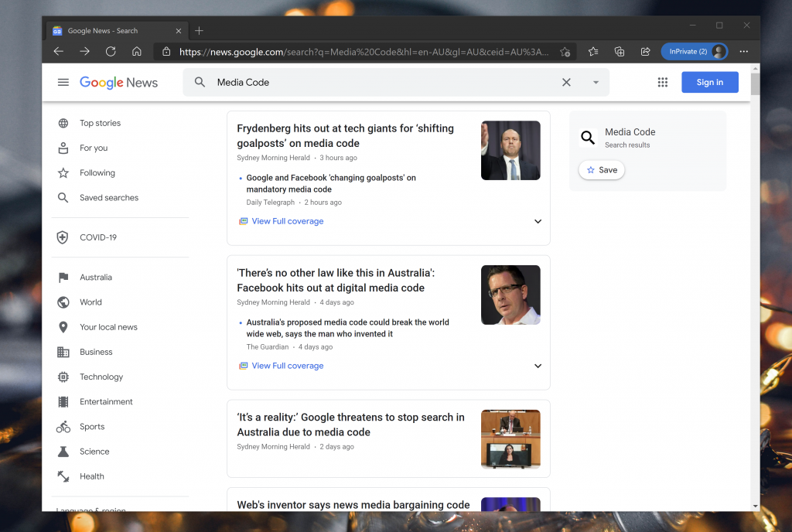
Task: Open Google threatens story thumbnail
Action: [510, 439]
